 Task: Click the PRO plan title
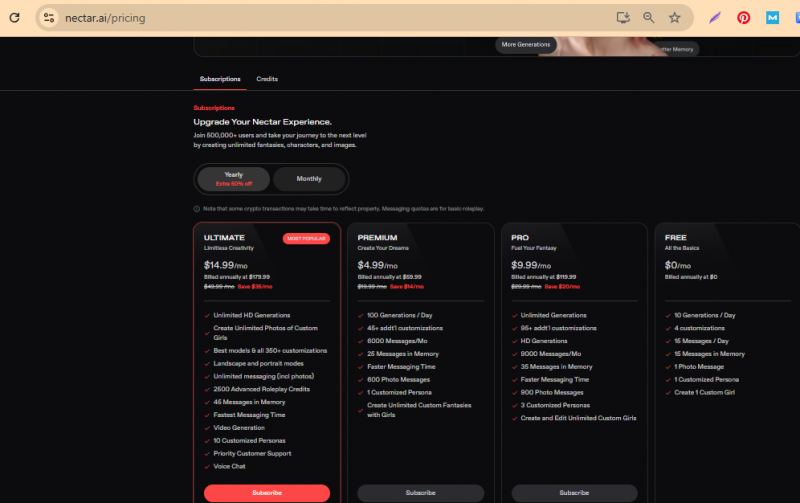click(x=520, y=238)
